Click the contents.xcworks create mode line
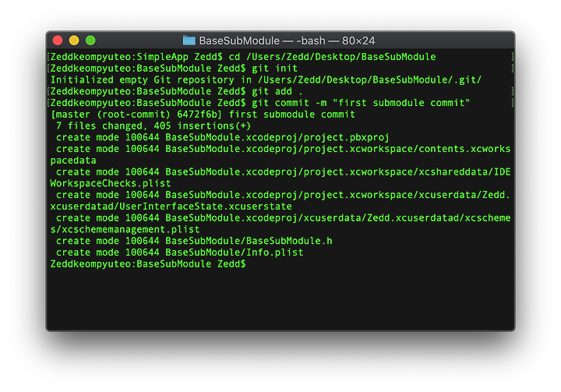Screen dimensions: 561x392 [x=283, y=149]
